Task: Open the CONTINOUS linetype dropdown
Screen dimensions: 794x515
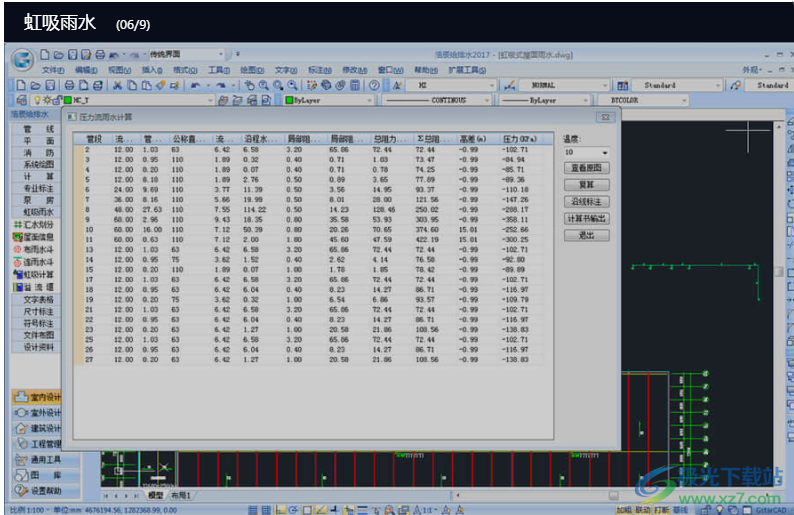Action: pos(436,100)
